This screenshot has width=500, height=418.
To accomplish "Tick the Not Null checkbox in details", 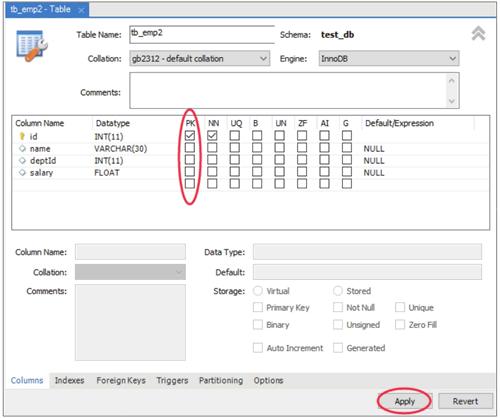I will coord(338,307).
